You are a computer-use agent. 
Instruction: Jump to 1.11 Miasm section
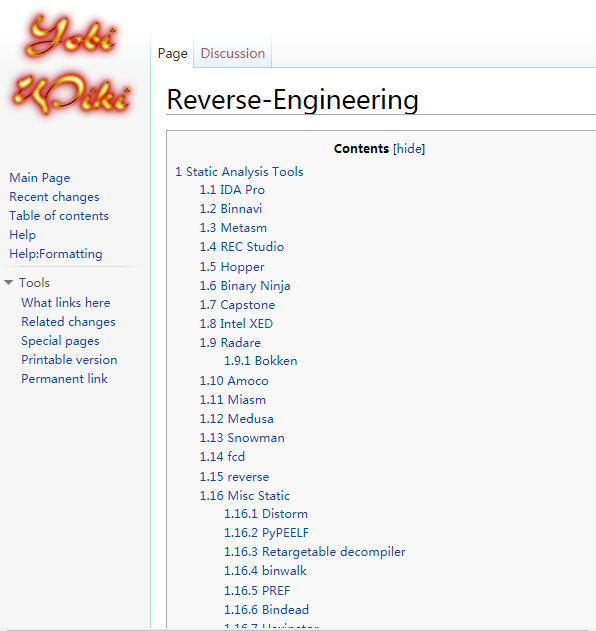pyautogui.click(x=233, y=400)
